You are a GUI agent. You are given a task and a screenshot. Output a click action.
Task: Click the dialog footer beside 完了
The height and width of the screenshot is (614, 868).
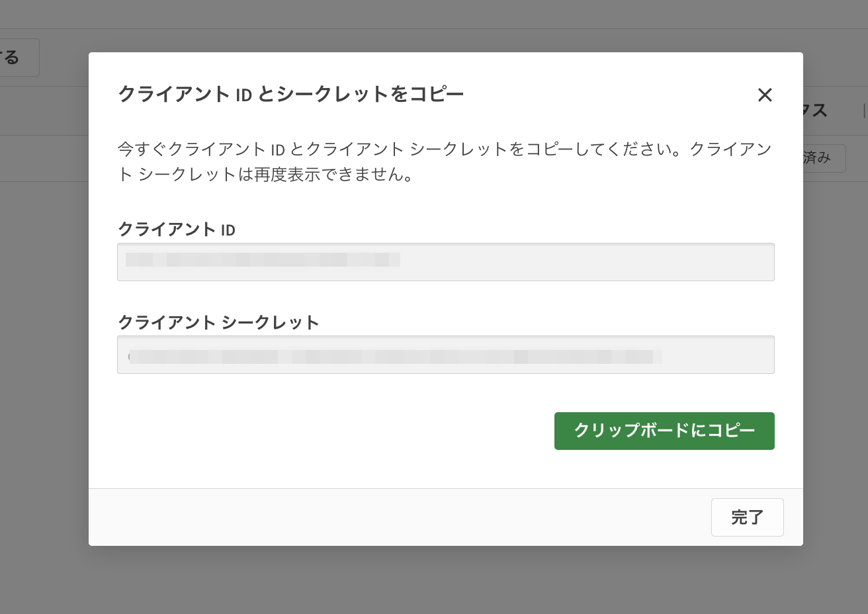397,517
